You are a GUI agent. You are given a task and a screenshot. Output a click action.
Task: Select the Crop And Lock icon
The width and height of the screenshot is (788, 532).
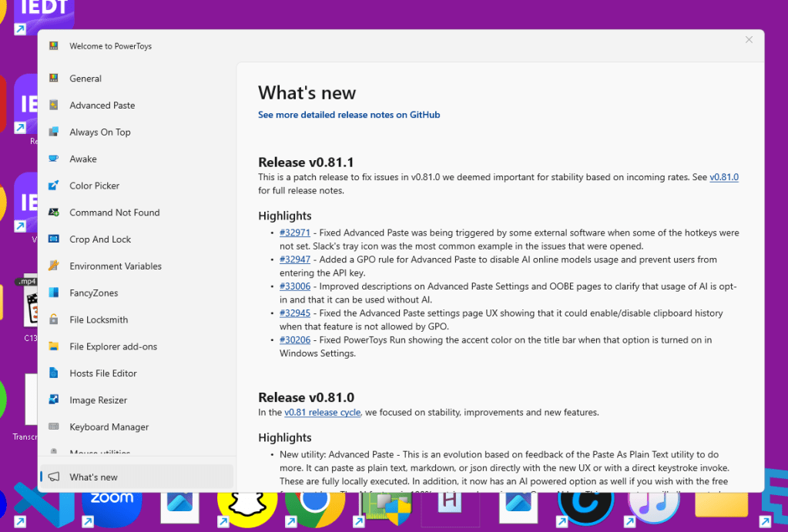tap(54, 239)
